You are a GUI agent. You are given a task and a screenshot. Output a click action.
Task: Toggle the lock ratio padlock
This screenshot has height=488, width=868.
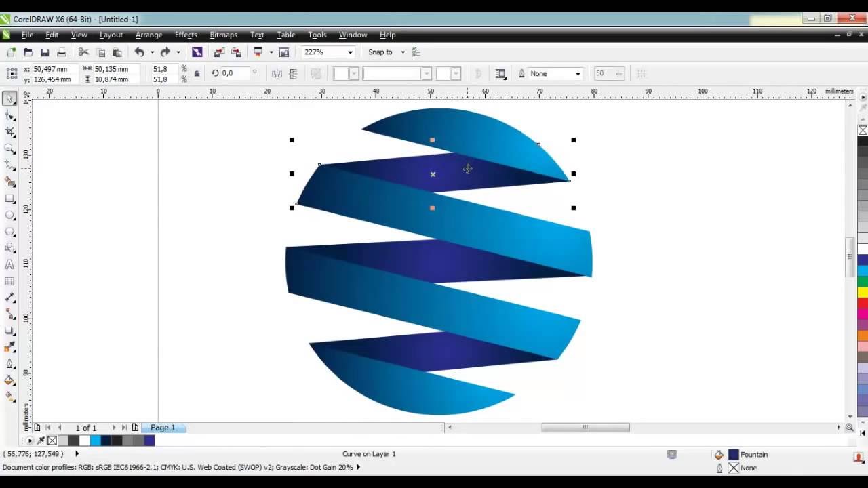click(x=197, y=74)
